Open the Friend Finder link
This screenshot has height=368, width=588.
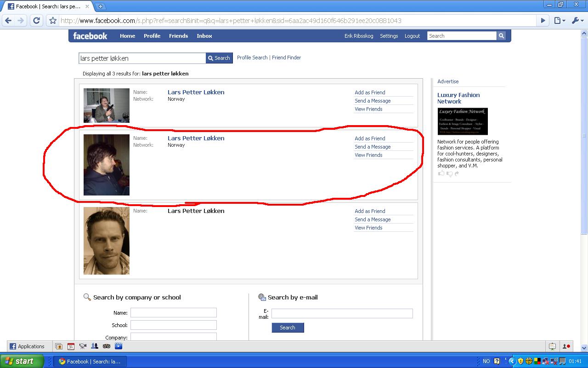286,57
